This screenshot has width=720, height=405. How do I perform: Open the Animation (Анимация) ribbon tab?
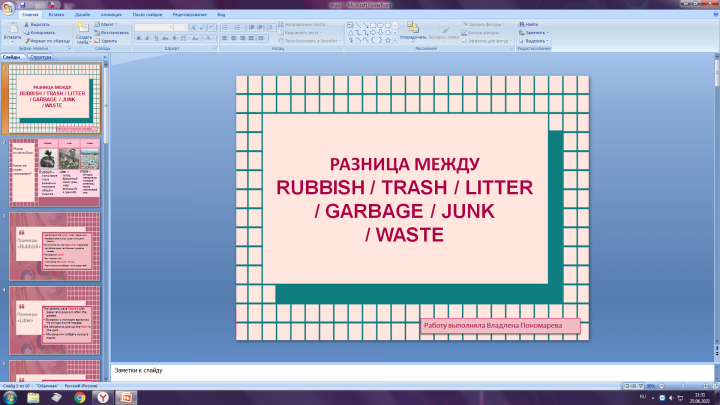[x=111, y=15]
